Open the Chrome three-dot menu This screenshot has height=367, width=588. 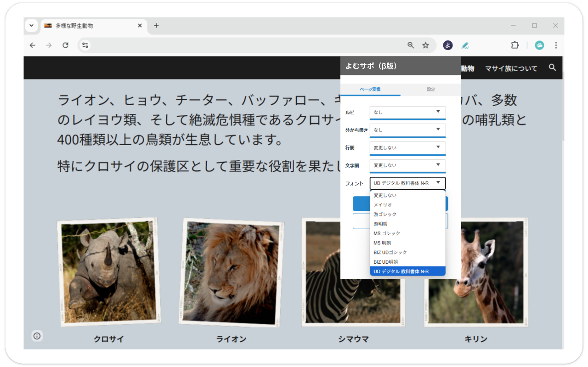point(556,45)
